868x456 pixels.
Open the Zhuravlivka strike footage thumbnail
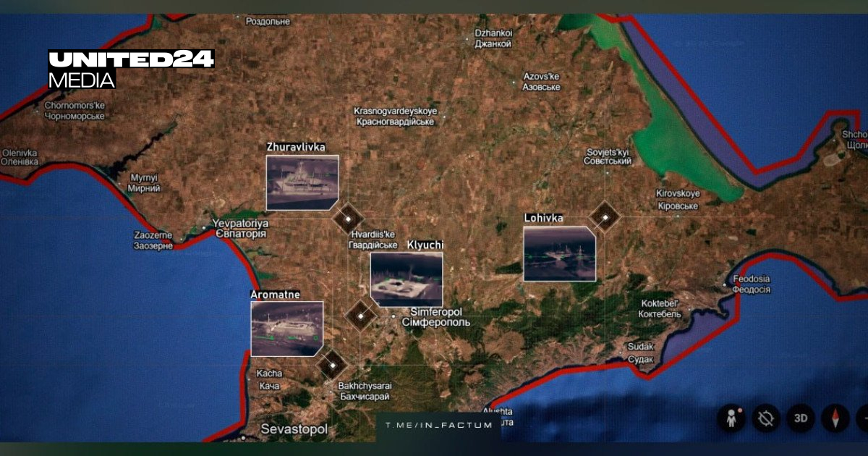302,182
